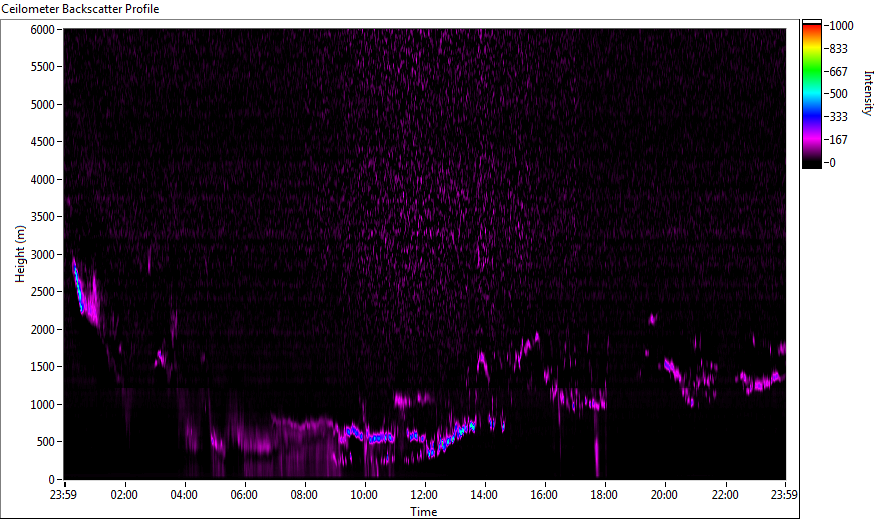Click the 1500 height tick label

point(43,367)
